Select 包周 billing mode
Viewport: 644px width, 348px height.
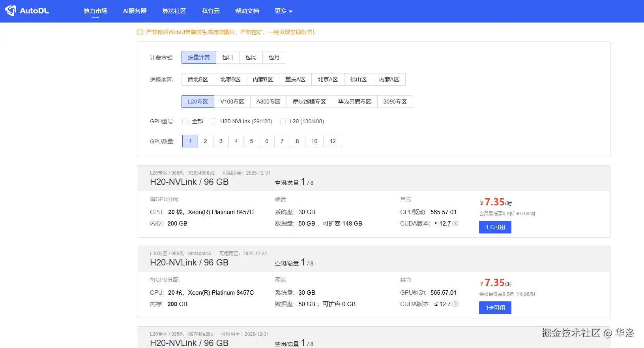point(251,57)
